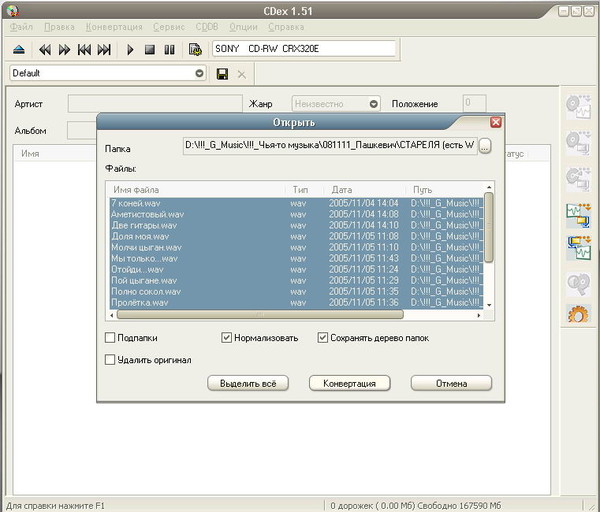Click the extract CD tracks to compressed audio icon
The height and width of the screenshot is (512, 600).
[x=579, y=143]
